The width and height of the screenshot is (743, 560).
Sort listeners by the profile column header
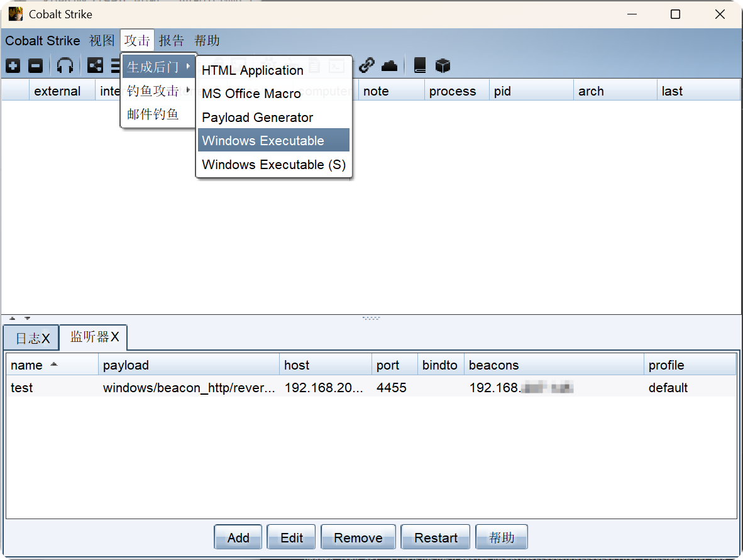(690, 365)
